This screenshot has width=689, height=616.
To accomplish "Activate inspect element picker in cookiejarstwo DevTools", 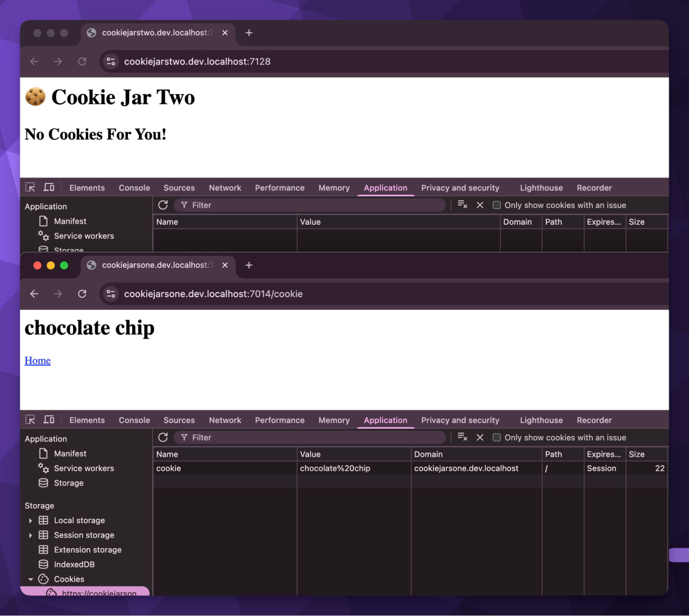I will point(30,188).
